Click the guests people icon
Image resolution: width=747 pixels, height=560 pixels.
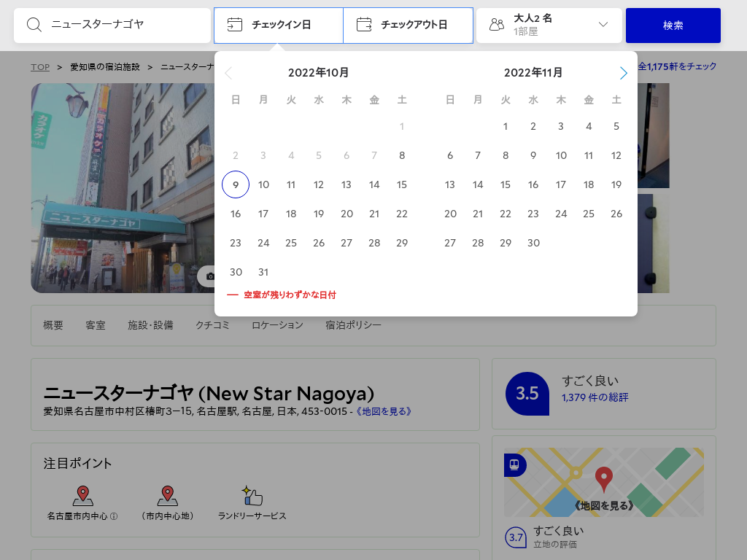pos(496,24)
